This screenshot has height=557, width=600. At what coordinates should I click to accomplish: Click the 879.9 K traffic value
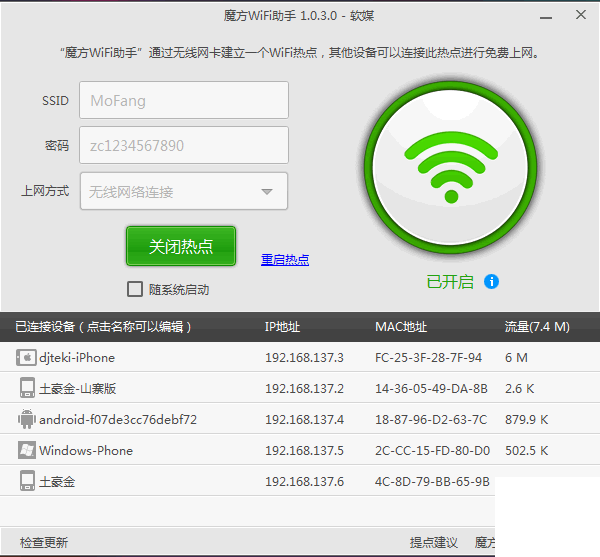[x=527, y=419]
